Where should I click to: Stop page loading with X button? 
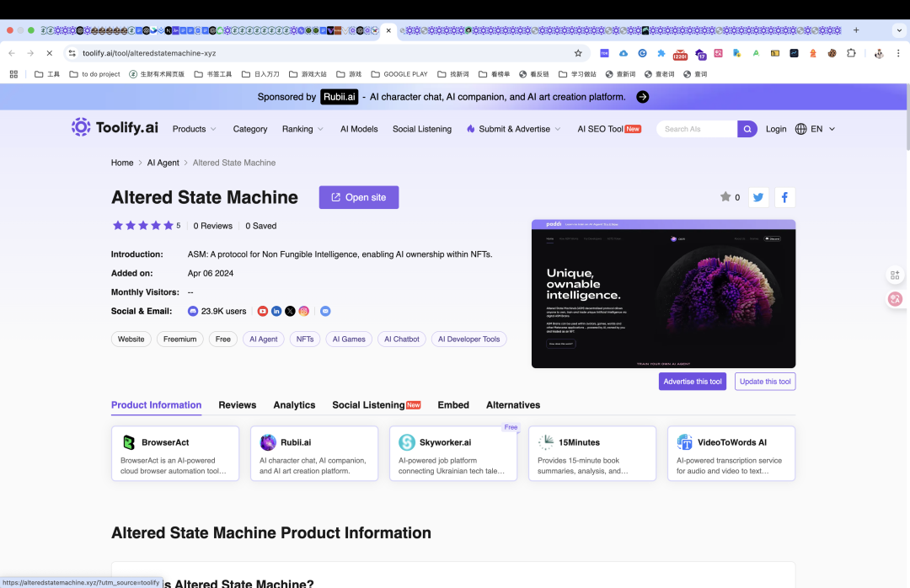[x=50, y=53]
